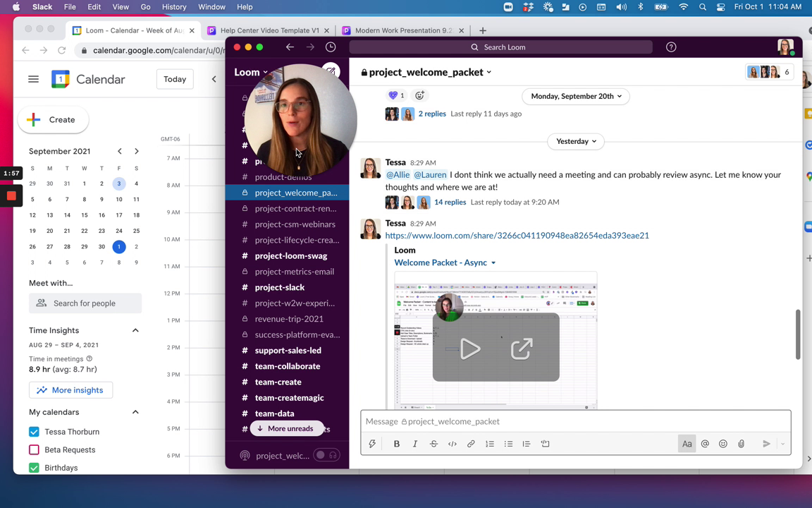Toggle bold formatting in the message toolbar
Image resolution: width=812 pixels, height=508 pixels.
[396, 443]
